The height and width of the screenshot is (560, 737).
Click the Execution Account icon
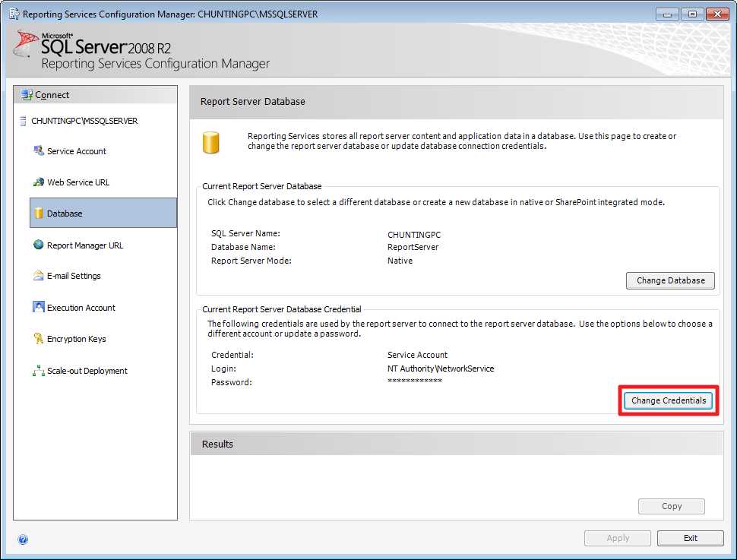(39, 307)
